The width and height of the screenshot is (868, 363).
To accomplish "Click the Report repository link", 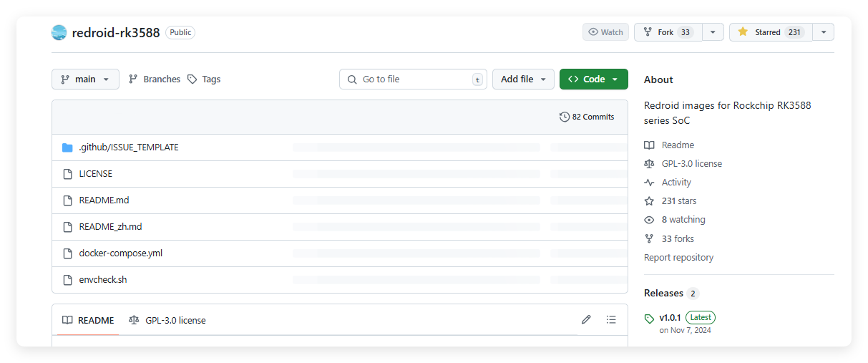I will [x=678, y=258].
